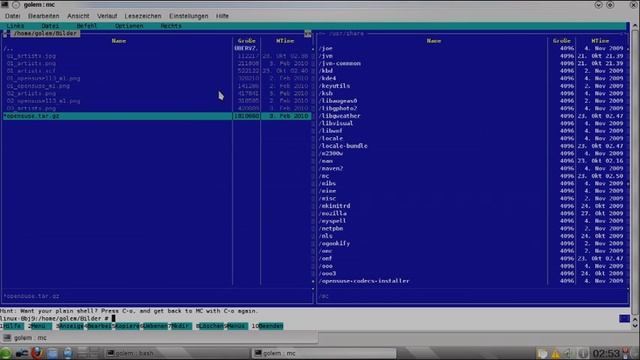
Task: Click the 2 Menü function key button
Action: coord(40,326)
